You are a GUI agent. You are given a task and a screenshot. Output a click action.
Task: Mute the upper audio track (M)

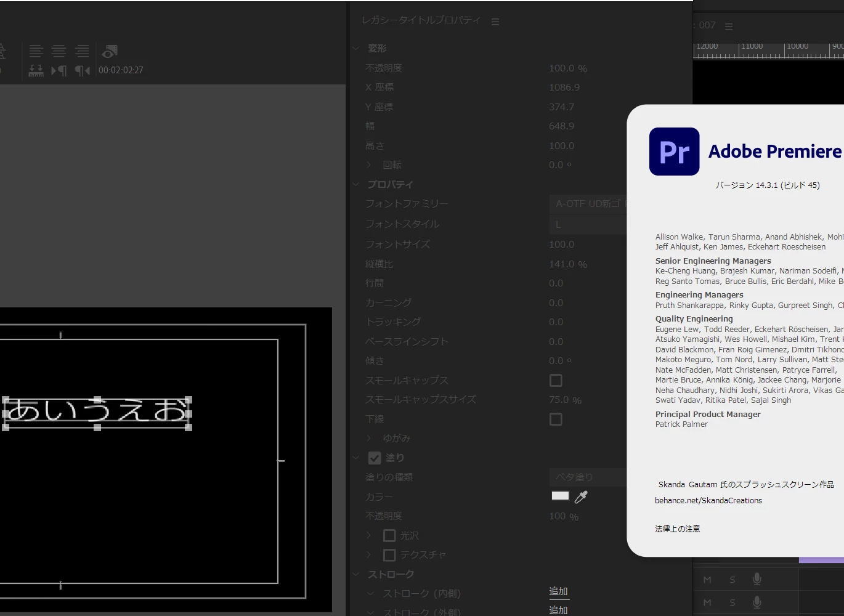707,580
